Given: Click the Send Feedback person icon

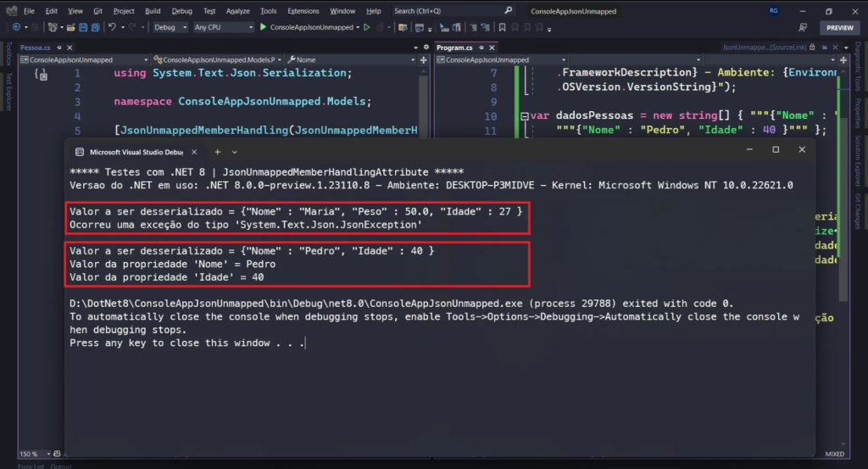Looking at the screenshot, I should tap(803, 27).
